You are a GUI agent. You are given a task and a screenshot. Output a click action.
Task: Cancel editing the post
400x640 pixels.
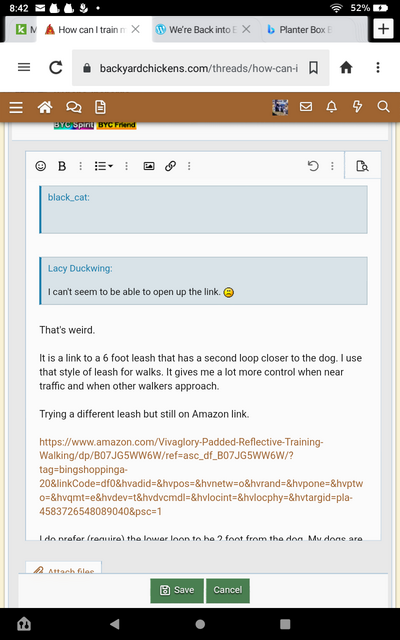[x=228, y=590]
